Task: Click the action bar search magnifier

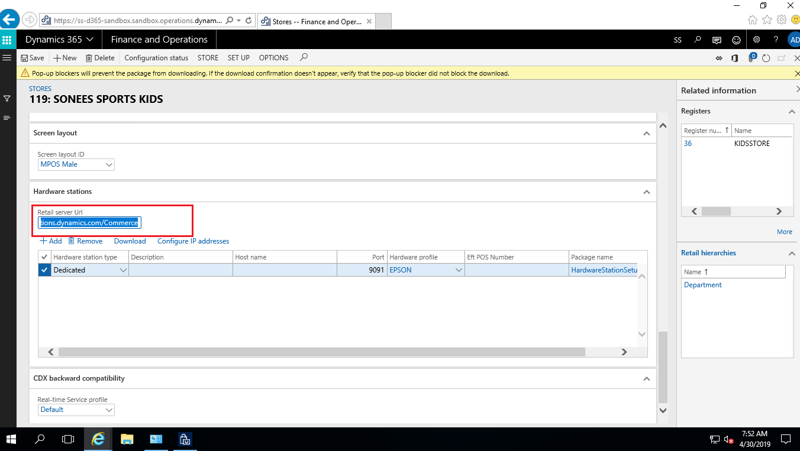Action: [304, 58]
